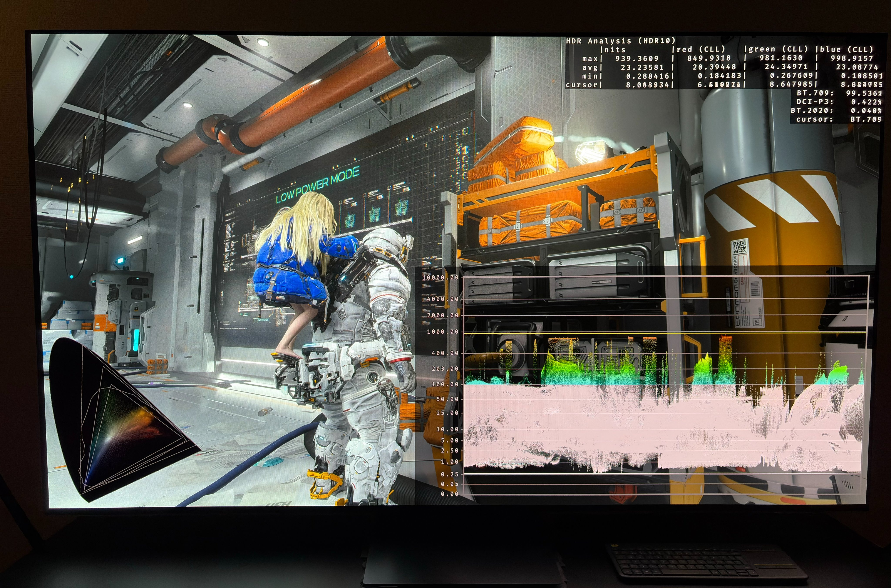Image resolution: width=891 pixels, height=588 pixels.
Task: Click the 0.422% gamut value
Action: tap(867, 102)
